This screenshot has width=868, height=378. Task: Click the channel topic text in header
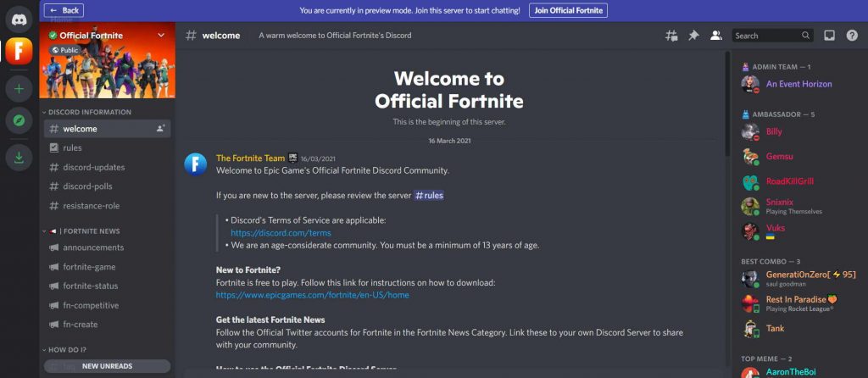coord(335,36)
